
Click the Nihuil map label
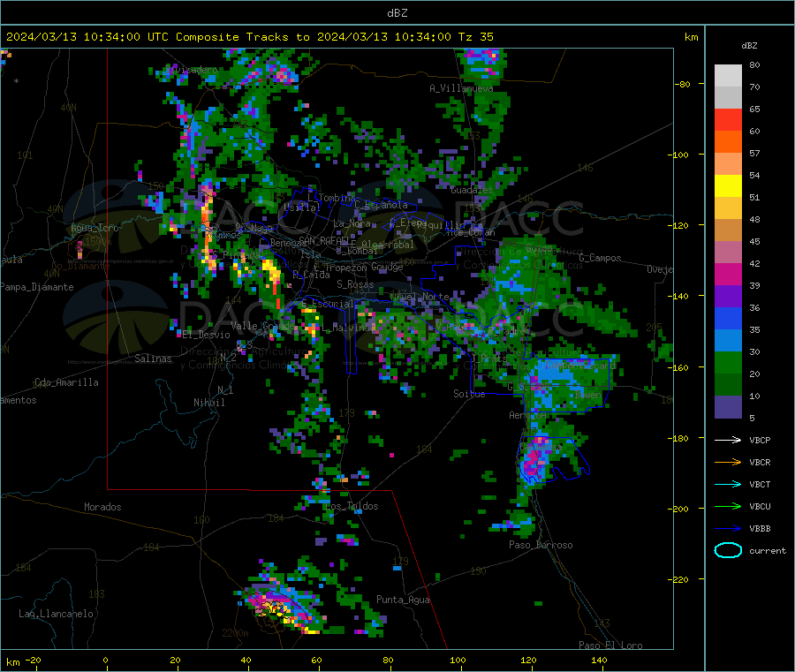point(208,403)
